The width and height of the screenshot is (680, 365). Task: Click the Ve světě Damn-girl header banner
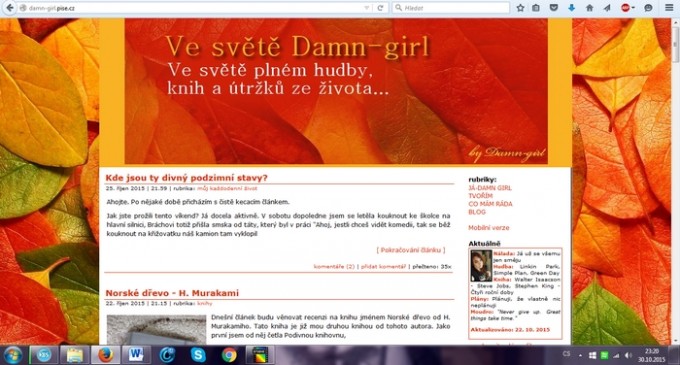coord(336,91)
